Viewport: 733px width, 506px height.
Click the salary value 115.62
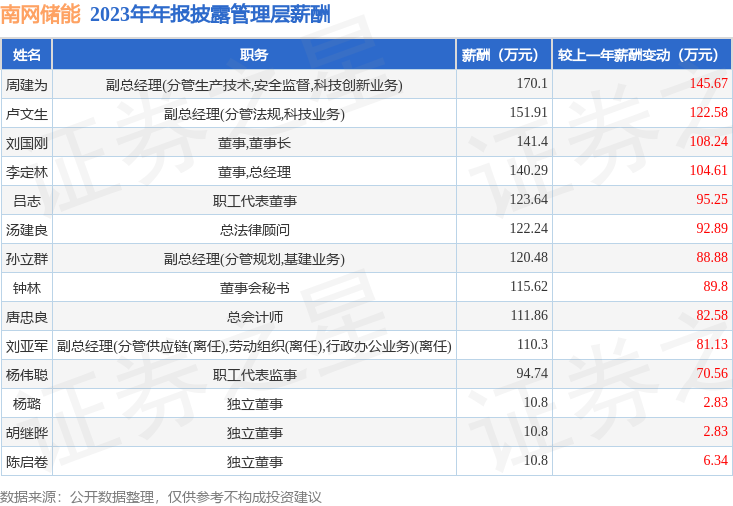pyautogui.click(x=529, y=286)
